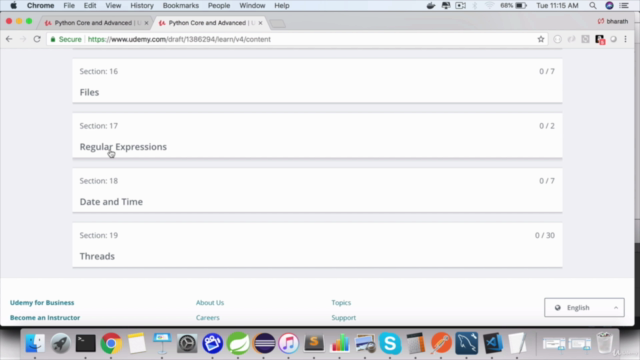640x360 pixels.
Task: Open the English language dropdown
Action: (x=584, y=307)
